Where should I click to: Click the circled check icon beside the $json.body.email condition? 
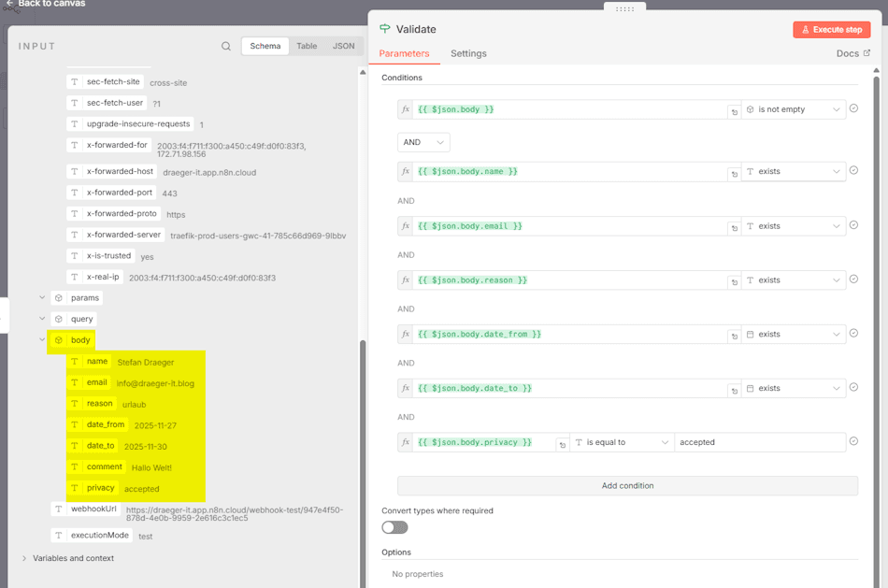[853, 225]
